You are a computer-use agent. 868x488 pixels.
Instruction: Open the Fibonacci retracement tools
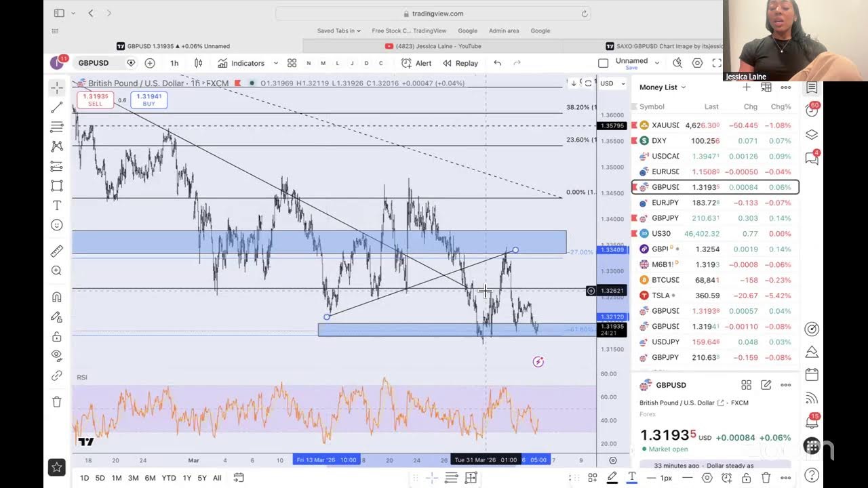point(57,127)
